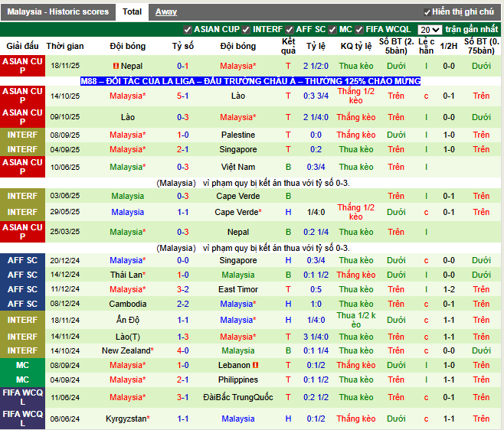Click FIFA WCQ badge for Kyrgyzstan match
The image size is (504, 430).
[x=22, y=419]
